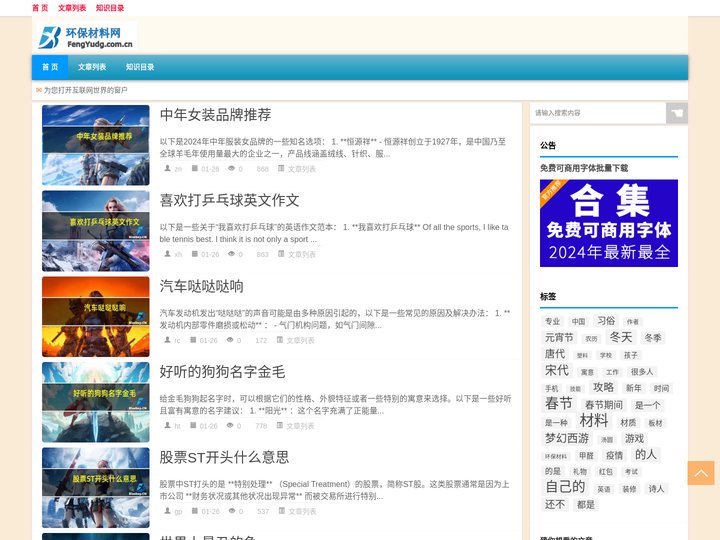The width and height of the screenshot is (720, 540).
Task: Click top red 知识目录 link
Action: (x=110, y=8)
